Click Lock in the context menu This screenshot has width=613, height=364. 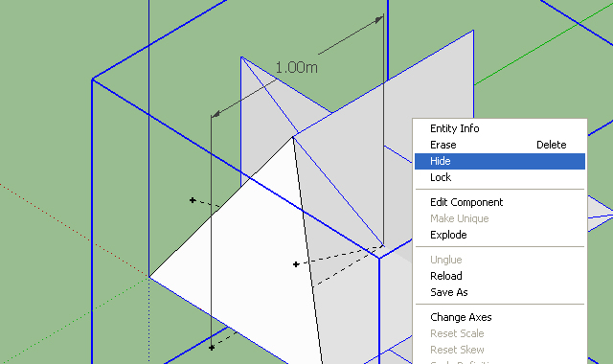pyautogui.click(x=500, y=177)
